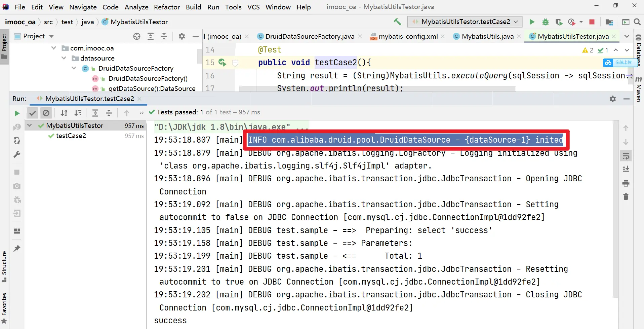The image size is (644, 329).
Task: Toggle Show Ignored tests button
Action: pyautogui.click(x=46, y=113)
